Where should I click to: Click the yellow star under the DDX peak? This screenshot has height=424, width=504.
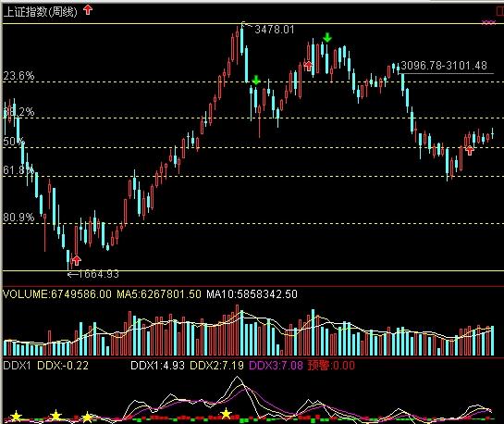226,414
